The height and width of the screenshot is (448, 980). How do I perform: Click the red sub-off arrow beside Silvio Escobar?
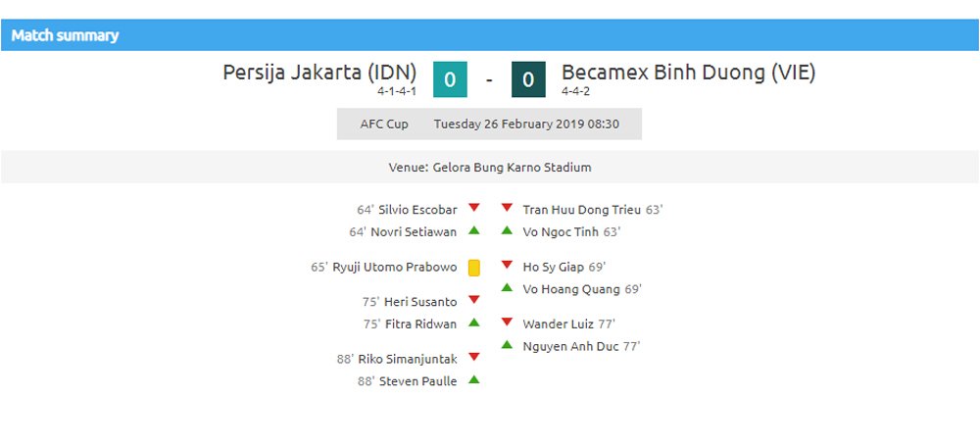tap(474, 208)
